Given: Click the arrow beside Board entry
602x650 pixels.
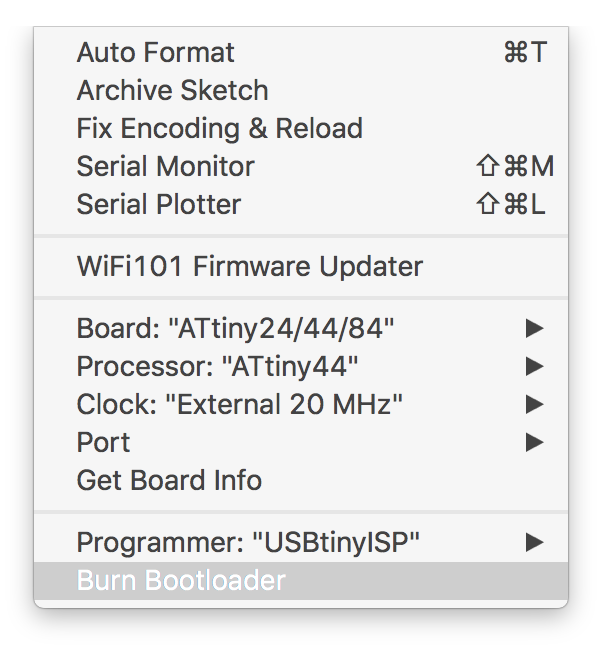Looking at the screenshot, I should (x=534, y=328).
